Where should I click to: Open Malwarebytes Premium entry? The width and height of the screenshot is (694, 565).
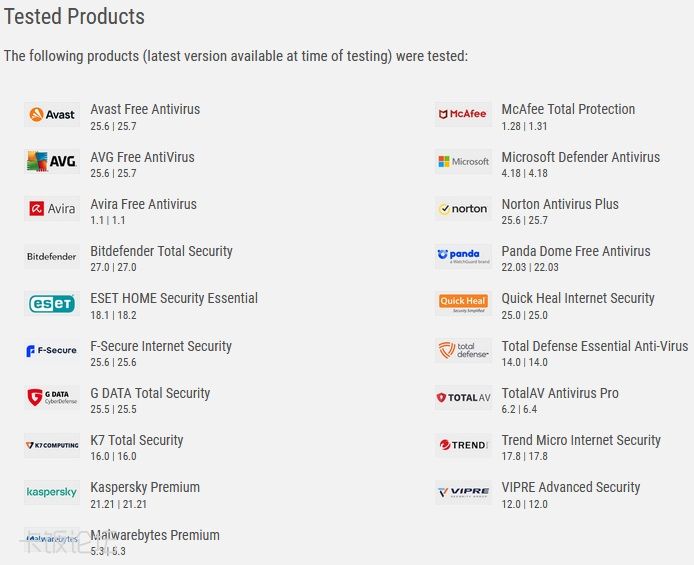pos(155,535)
